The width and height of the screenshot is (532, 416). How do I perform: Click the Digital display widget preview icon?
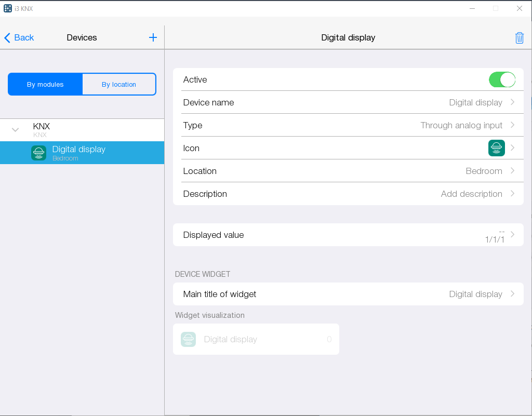(188, 339)
